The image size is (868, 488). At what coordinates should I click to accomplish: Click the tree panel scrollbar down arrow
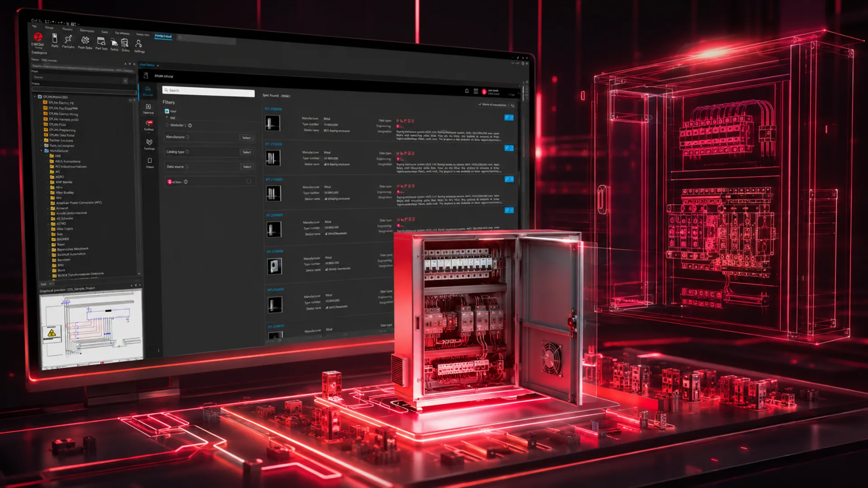point(139,274)
